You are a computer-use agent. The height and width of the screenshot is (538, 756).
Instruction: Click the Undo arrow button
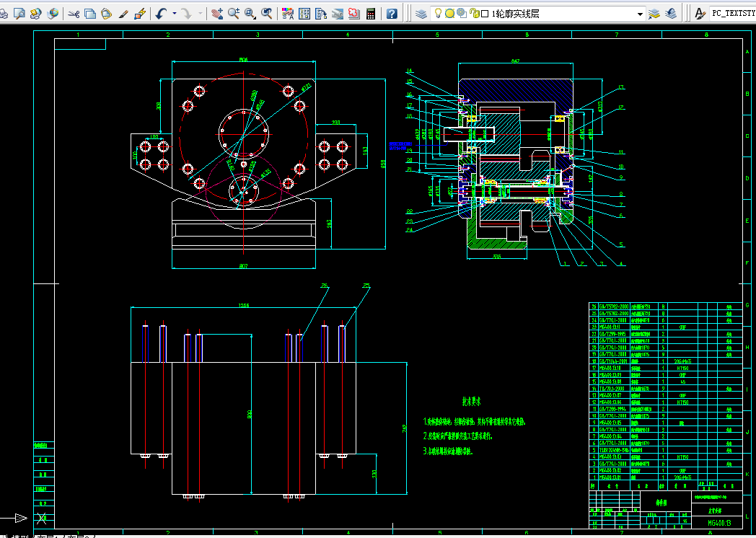click(161, 13)
